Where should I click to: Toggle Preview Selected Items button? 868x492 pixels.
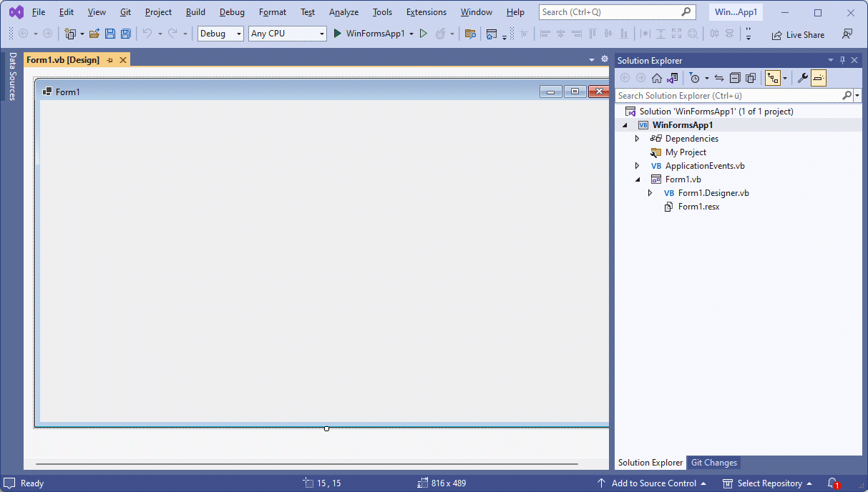coord(819,78)
